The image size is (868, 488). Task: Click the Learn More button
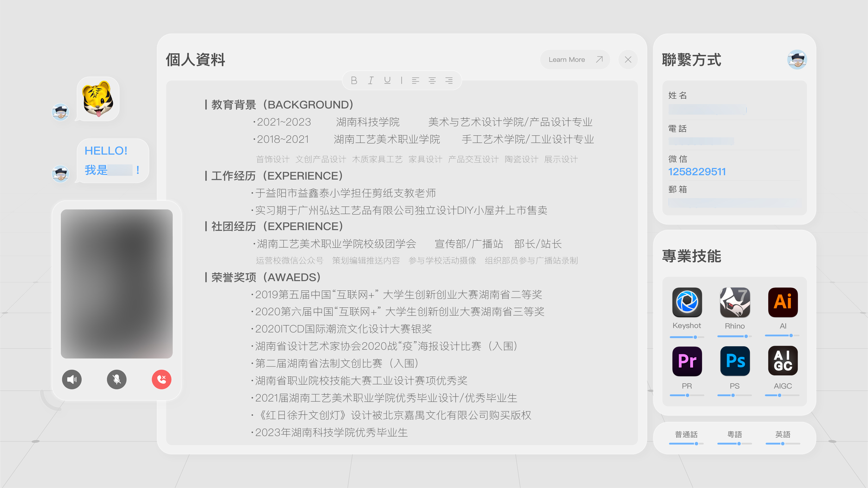[x=575, y=60]
